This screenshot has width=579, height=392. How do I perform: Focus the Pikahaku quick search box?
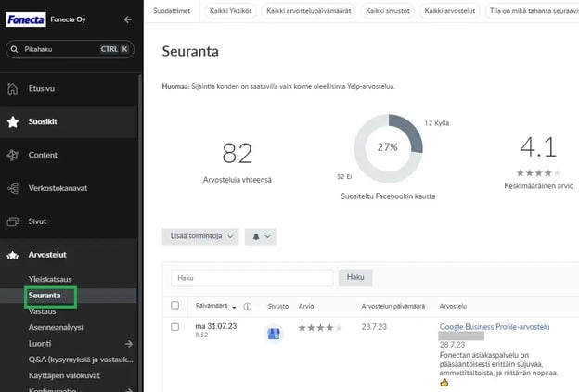pyautogui.click(x=70, y=49)
